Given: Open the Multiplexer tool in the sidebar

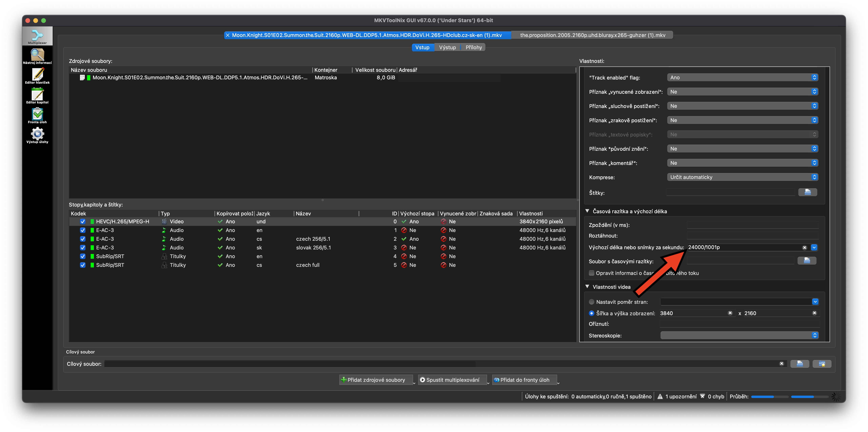Looking at the screenshot, I should click(37, 36).
